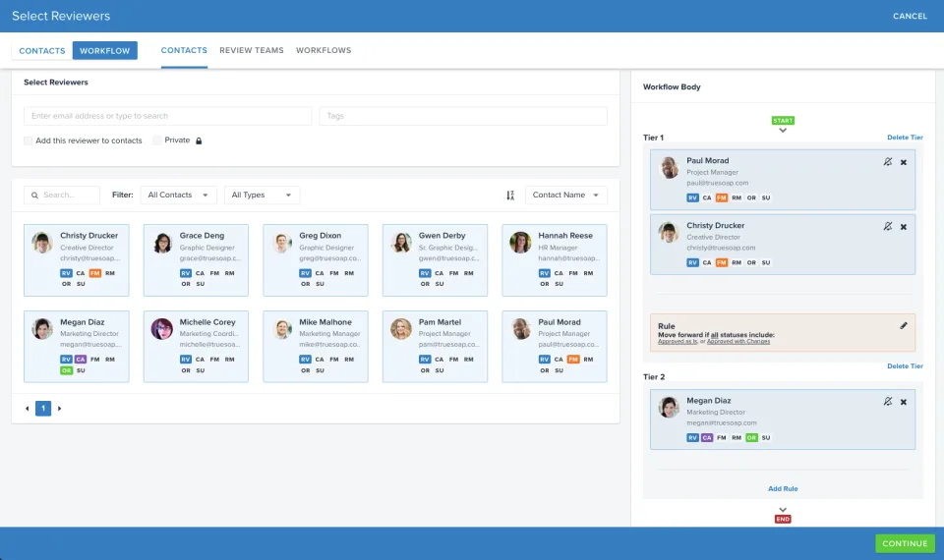Toggle RV badge on Pam Martel contact card
Image resolution: width=944 pixels, height=560 pixels.
coord(425,360)
